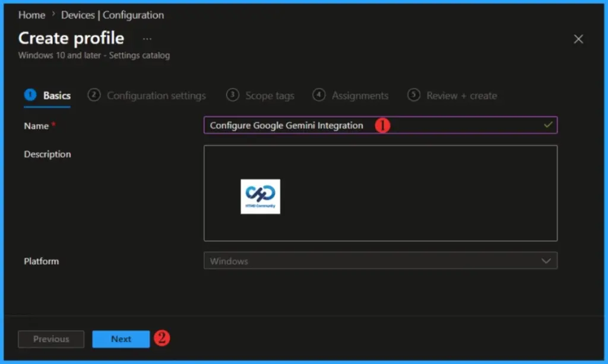This screenshot has width=608, height=364.
Task: Open the more options ellipsis beside Create profile
Action: [147, 39]
